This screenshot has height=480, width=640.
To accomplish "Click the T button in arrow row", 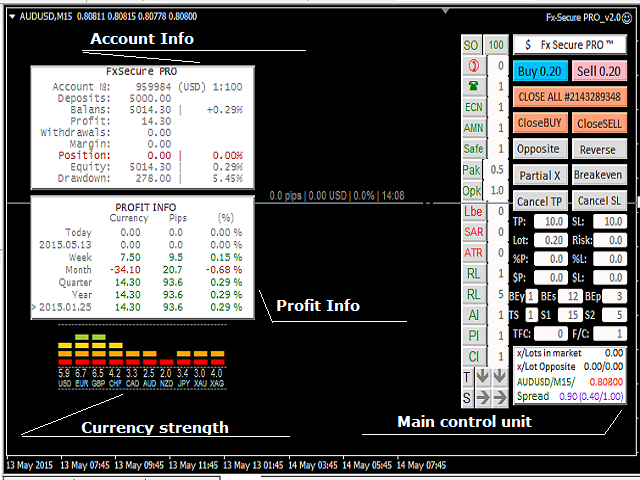I will click(x=467, y=377).
